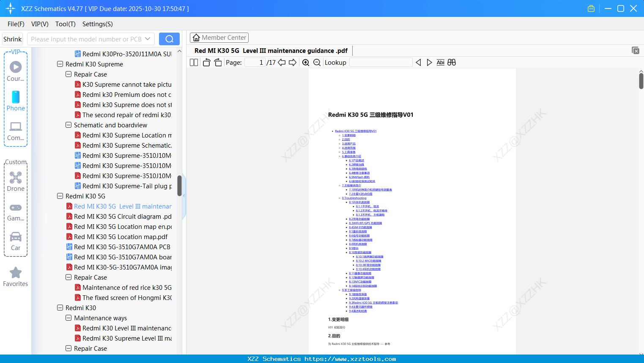Open Favorites in the sidebar
The width and height of the screenshot is (644, 363).
tap(16, 277)
